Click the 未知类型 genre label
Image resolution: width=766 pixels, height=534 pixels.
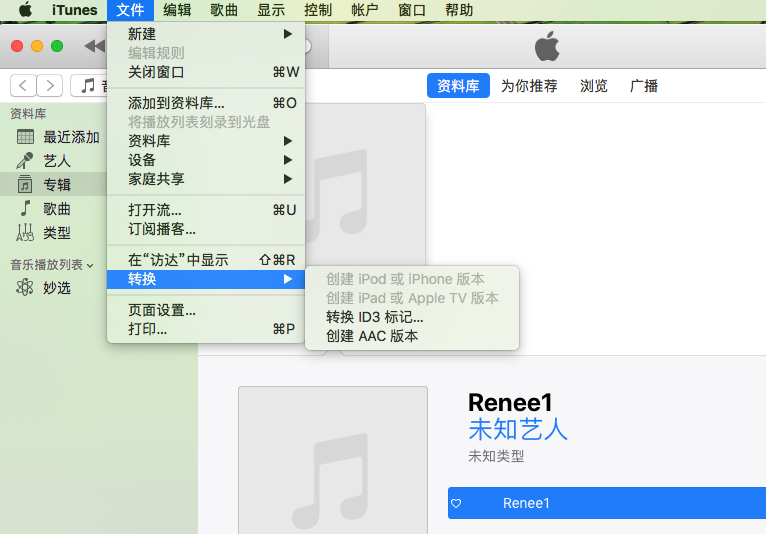click(x=496, y=456)
